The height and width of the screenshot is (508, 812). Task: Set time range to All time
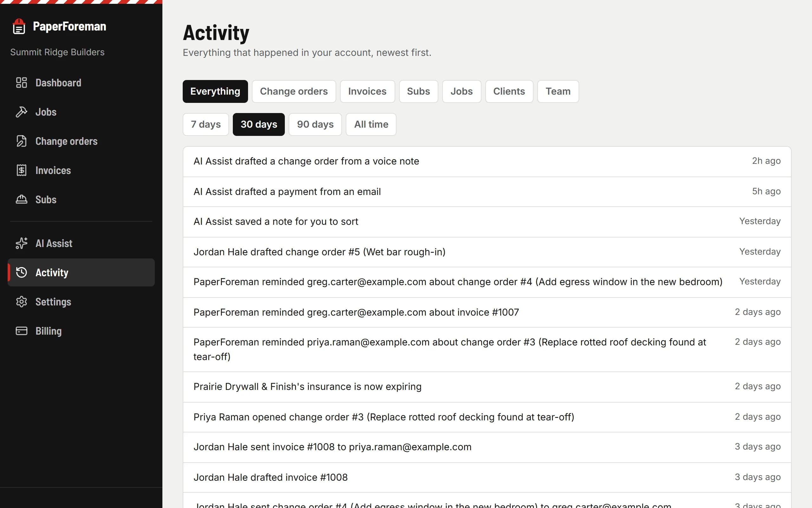click(371, 124)
